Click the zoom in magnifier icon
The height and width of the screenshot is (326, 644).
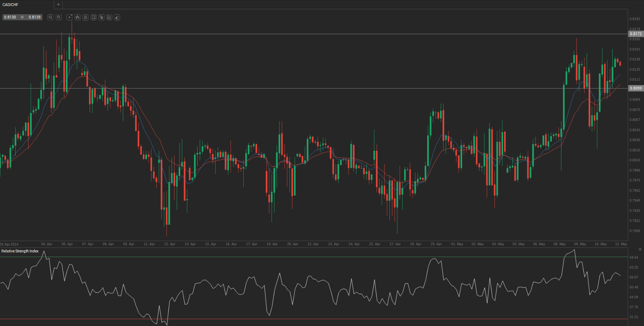[x=59, y=17]
